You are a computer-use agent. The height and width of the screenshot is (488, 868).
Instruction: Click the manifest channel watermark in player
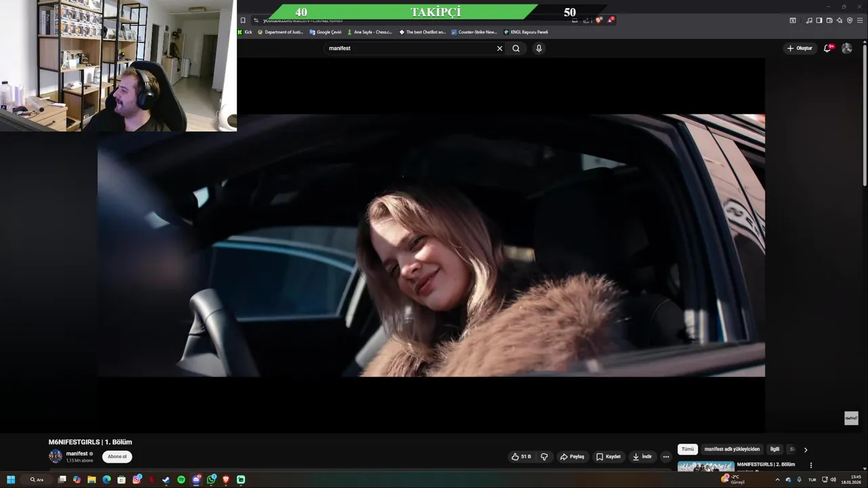coord(851,418)
